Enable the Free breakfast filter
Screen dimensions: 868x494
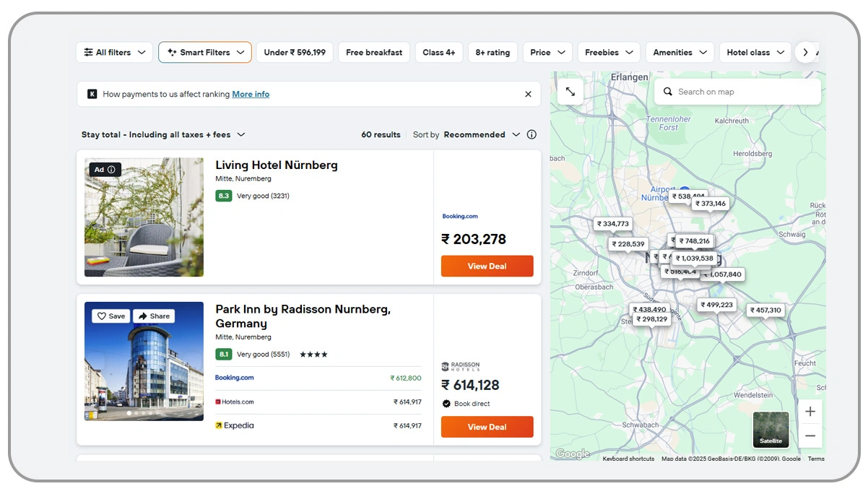(x=374, y=52)
